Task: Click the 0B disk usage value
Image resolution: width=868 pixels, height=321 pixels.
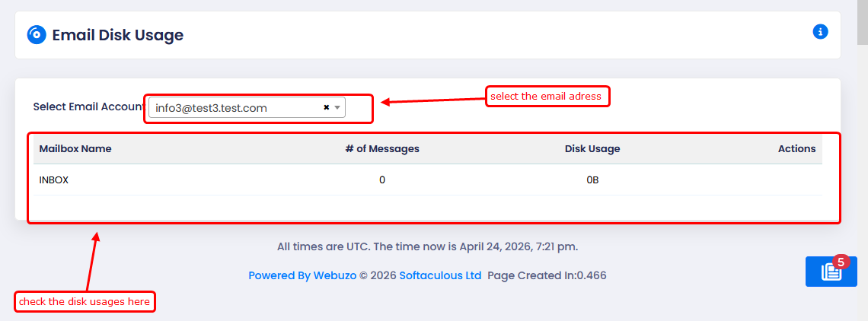Action: click(592, 180)
